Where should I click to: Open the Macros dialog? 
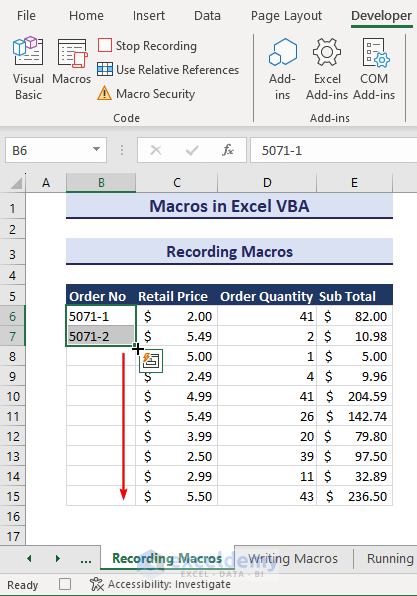[x=72, y=61]
